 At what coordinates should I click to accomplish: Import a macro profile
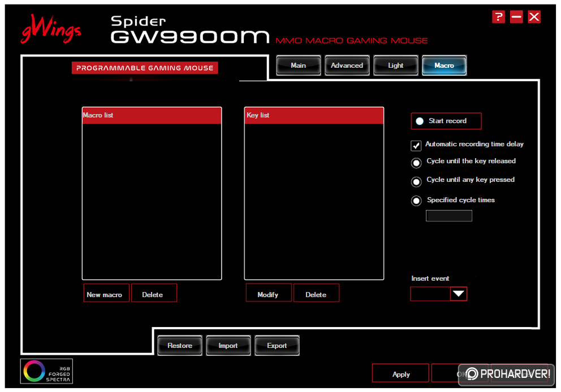pyautogui.click(x=228, y=346)
